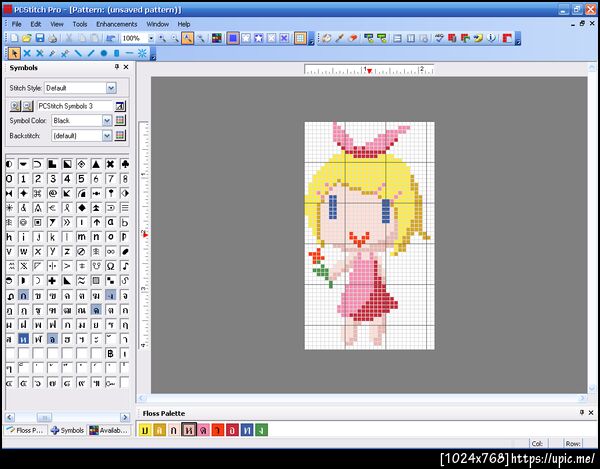Select the arrow pointer tool
Screen dimensions: 600x469
[13, 53]
